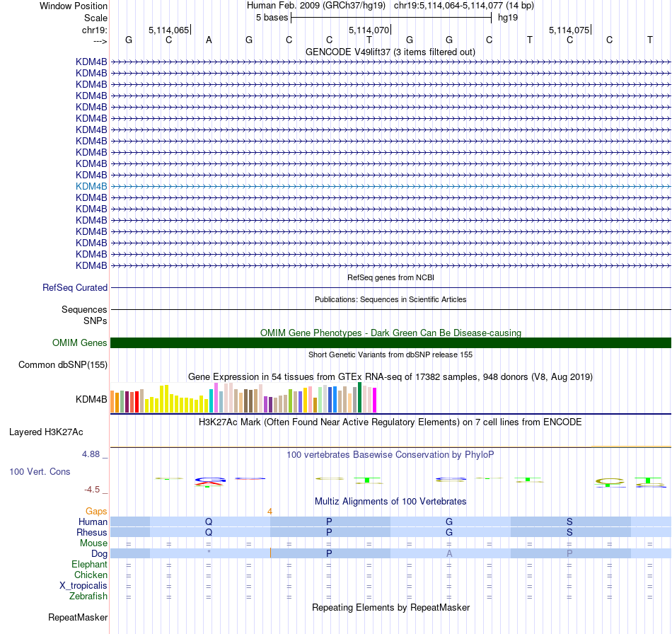
Task: Click the Window Position label
Action: [74, 6]
